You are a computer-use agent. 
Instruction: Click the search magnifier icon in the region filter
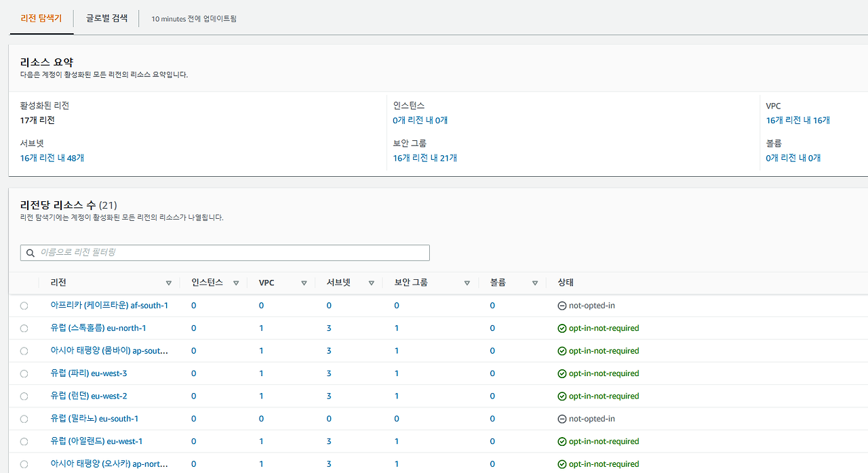click(31, 252)
